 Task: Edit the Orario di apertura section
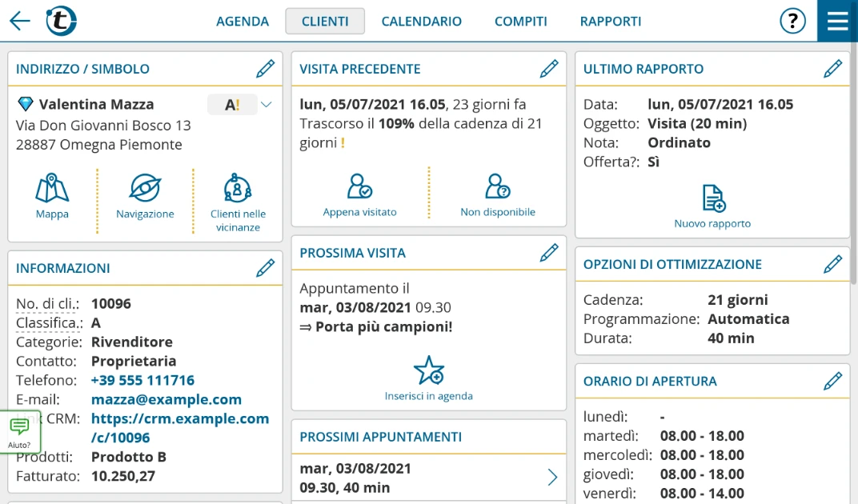[832, 382]
